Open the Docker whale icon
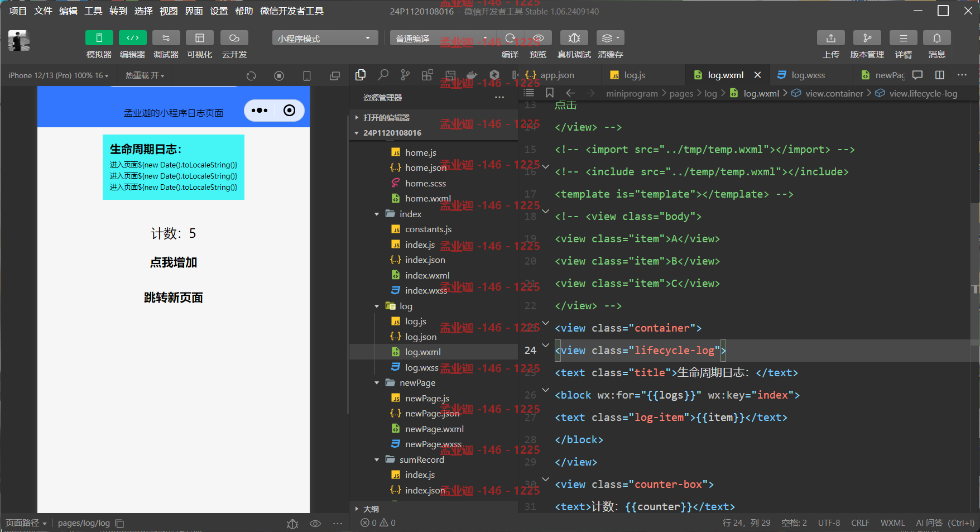 click(472, 75)
